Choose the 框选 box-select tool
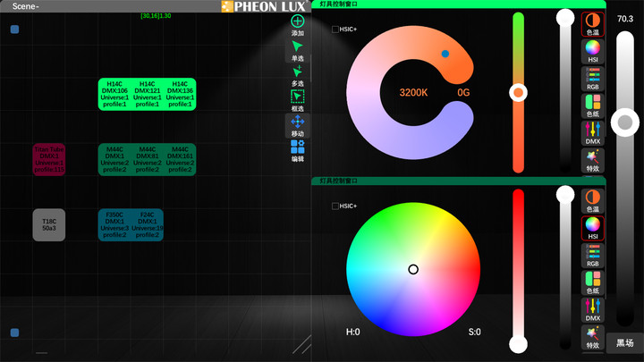 (298, 97)
